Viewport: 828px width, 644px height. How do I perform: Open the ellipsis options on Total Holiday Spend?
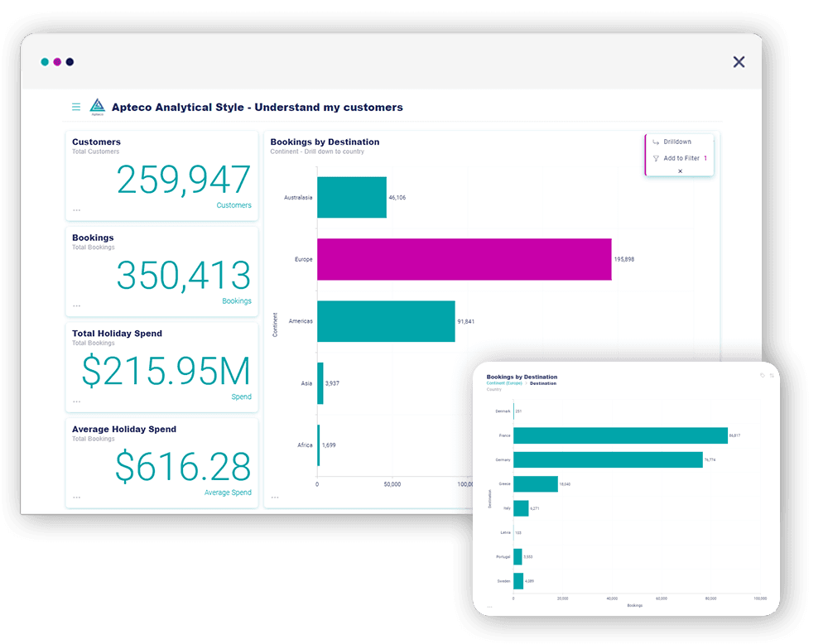[77, 401]
